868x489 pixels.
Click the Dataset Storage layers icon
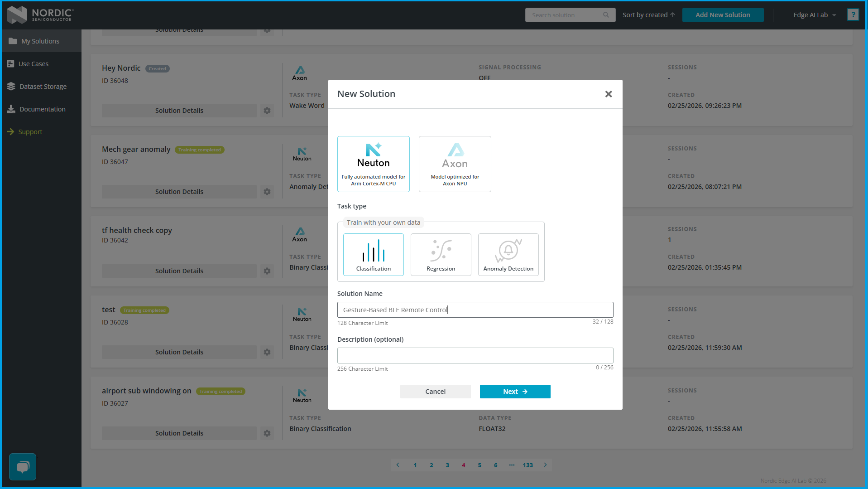[11, 87]
